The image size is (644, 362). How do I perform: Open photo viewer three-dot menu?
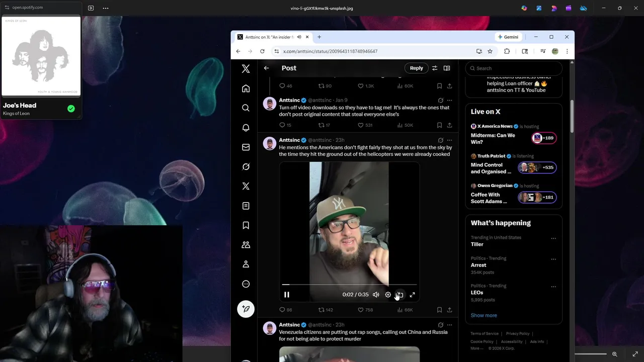coord(105,8)
